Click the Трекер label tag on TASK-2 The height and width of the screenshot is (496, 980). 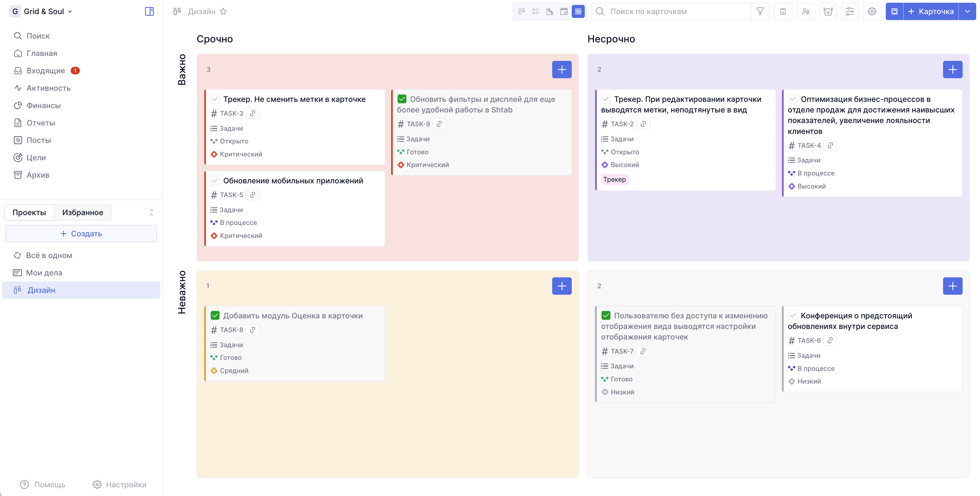(x=614, y=180)
